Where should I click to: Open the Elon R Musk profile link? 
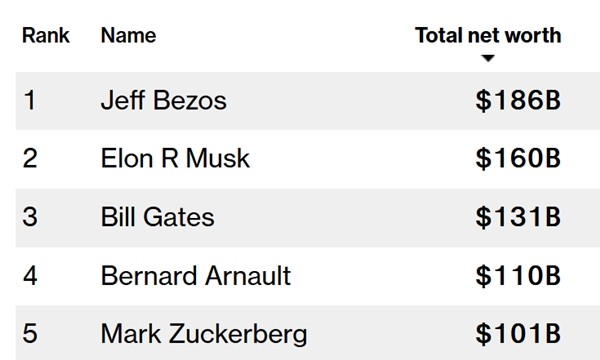(175, 158)
